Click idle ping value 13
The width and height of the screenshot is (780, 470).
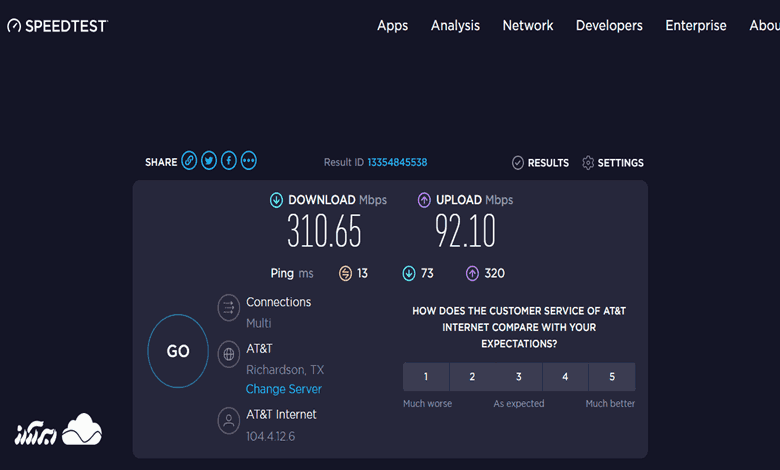tap(363, 273)
